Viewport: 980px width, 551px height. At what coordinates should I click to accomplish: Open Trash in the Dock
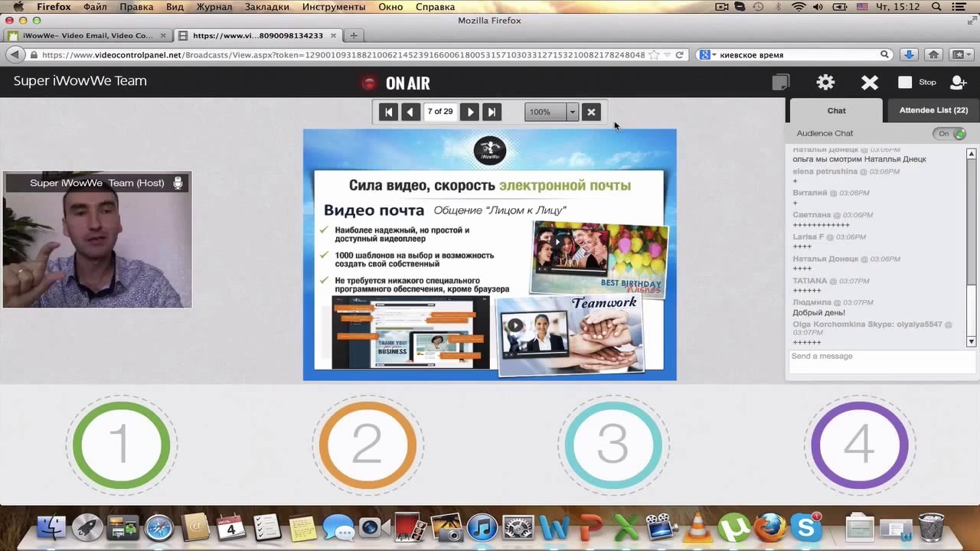point(931,527)
